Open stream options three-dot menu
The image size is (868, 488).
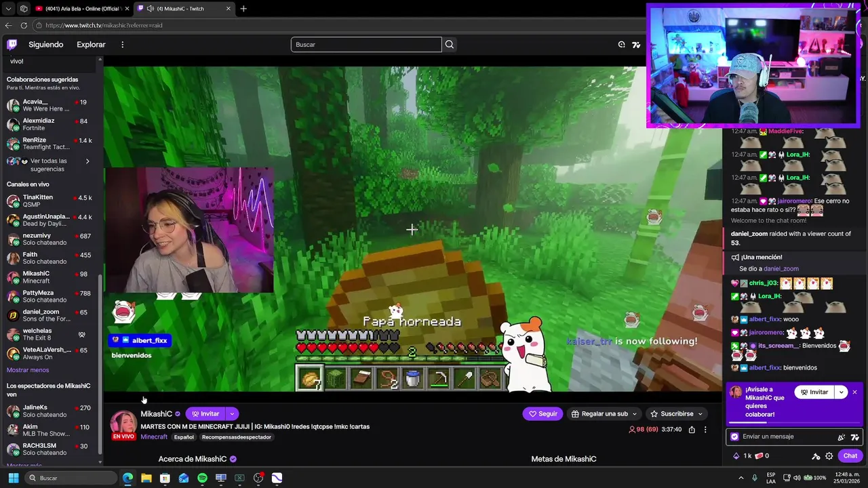coord(705,430)
